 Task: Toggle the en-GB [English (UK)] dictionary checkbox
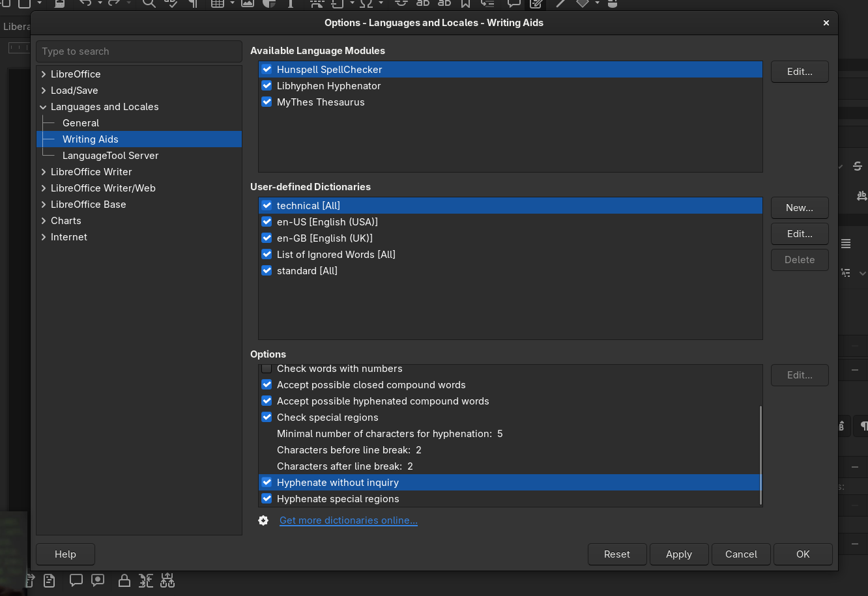(x=267, y=238)
